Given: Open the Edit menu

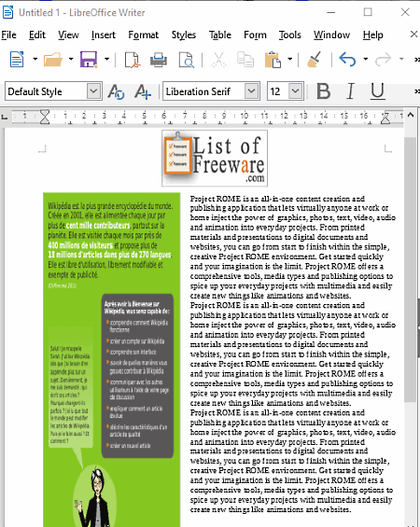Looking at the screenshot, I should click(37, 35).
